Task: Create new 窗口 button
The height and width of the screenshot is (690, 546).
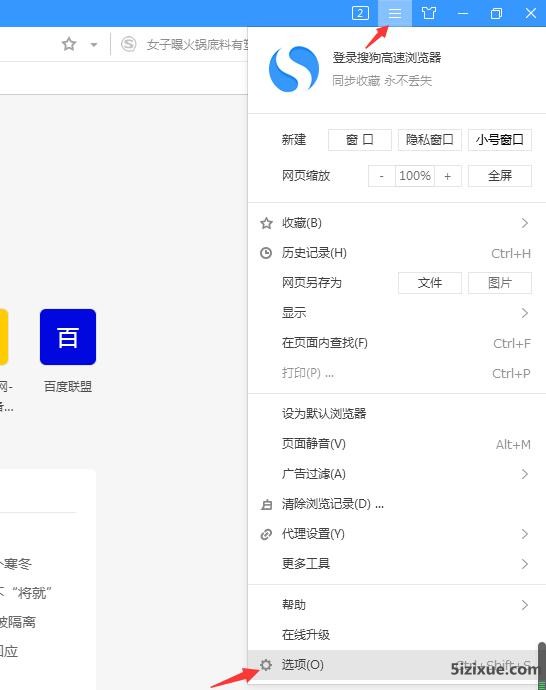Action: [x=359, y=140]
